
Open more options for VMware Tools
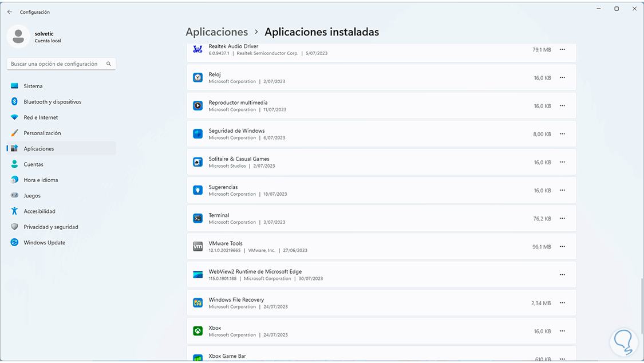tap(562, 246)
